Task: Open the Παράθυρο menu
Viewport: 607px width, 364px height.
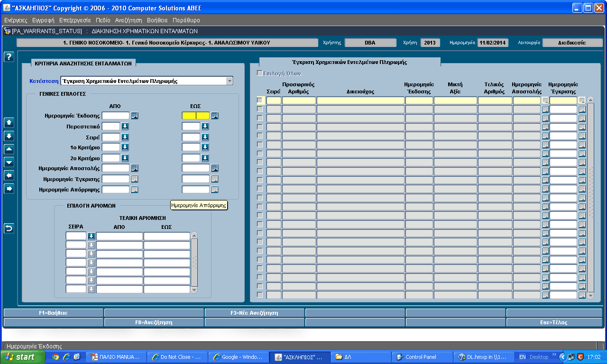Action: coord(186,20)
